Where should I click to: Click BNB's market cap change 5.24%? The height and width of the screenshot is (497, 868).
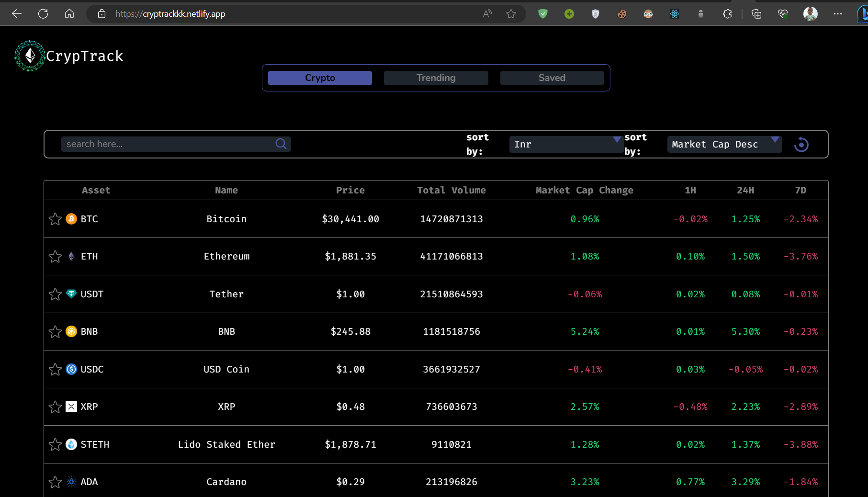[x=585, y=331]
